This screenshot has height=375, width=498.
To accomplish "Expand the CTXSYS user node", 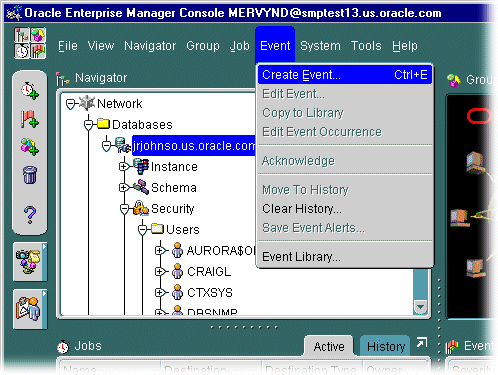I will click(x=160, y=293).
